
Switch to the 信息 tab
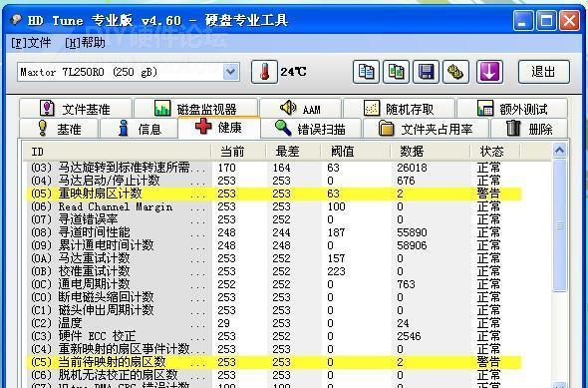(x=140, y=129)
